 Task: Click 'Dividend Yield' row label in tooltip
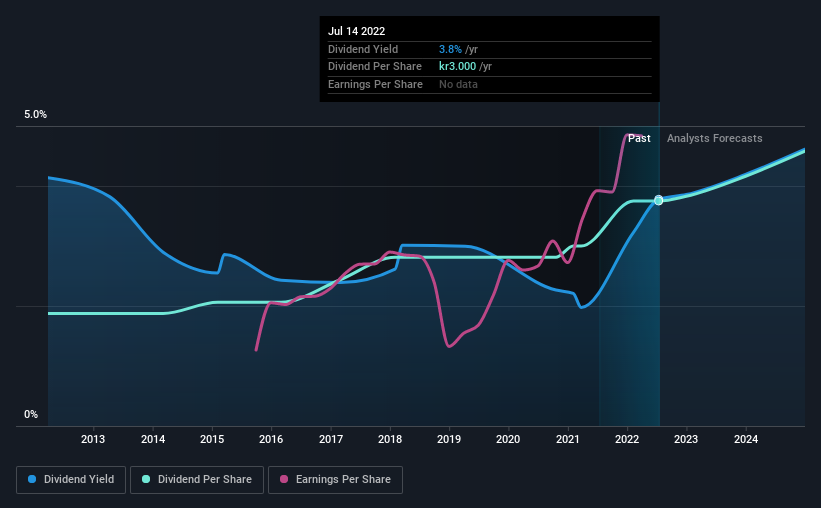tap(363, 49)
